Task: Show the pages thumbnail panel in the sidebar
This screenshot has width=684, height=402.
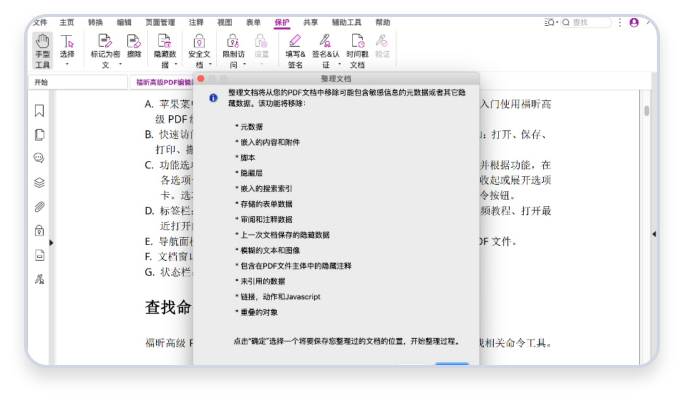Action: coord(39,135)
